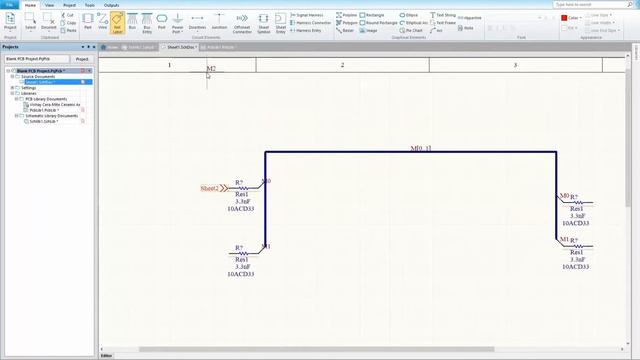Viewport: 640px width, 360px height.
Task: Click the Hyperlink tool
Action: tap(470, 18)
